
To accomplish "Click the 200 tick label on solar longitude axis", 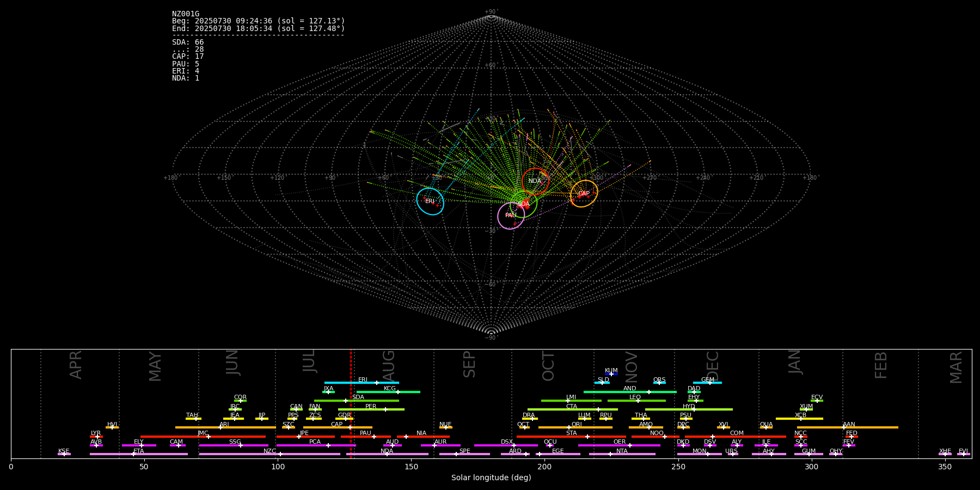I will pyautogui.click(x=544, y=467).
